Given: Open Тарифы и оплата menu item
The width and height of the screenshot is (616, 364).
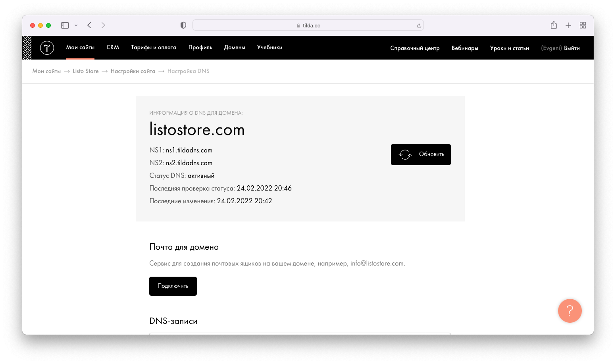Looking at the screenshot, I should tap(154, 47).
